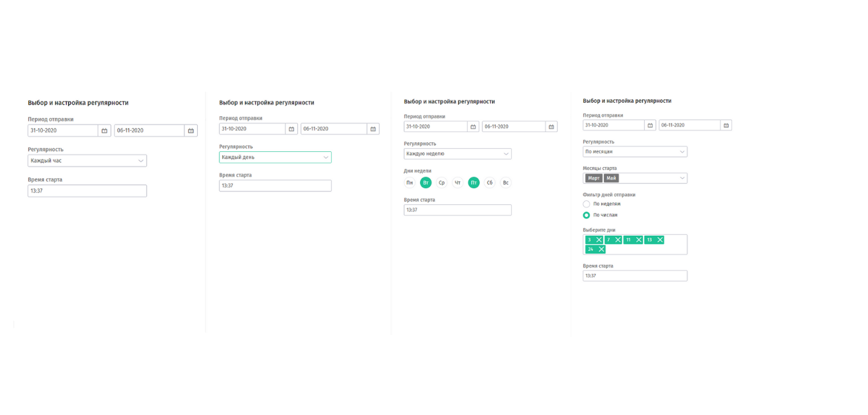Viewport: 868px width, 415px height.
Task: Open the Каждый день regularity dropdown
Action: click(275, 157)
